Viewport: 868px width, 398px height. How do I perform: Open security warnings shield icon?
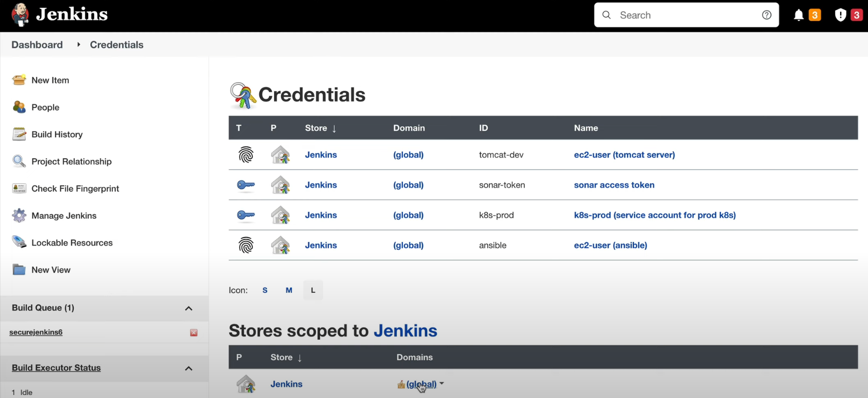pyautogui.click(x=841, y=15)
